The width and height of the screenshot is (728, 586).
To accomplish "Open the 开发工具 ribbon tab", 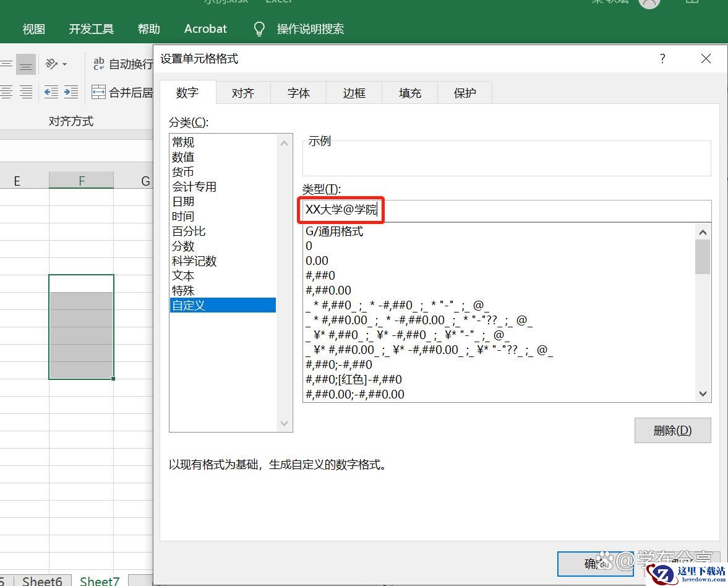I will pos(92,29).
